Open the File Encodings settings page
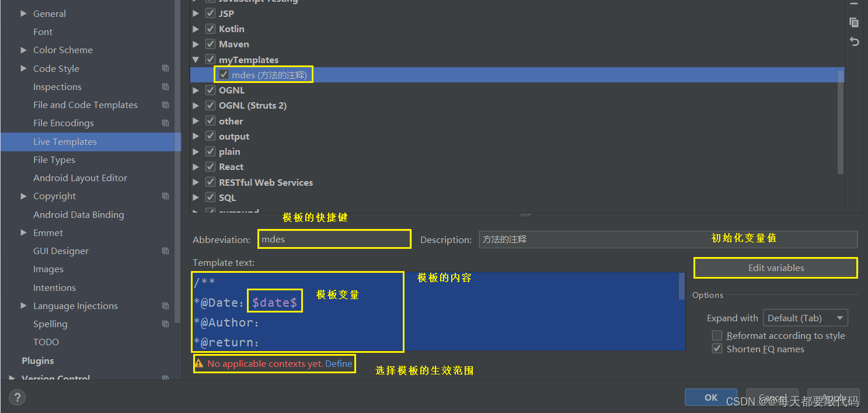This screenshot has width=868, height=413. point(64,123)
